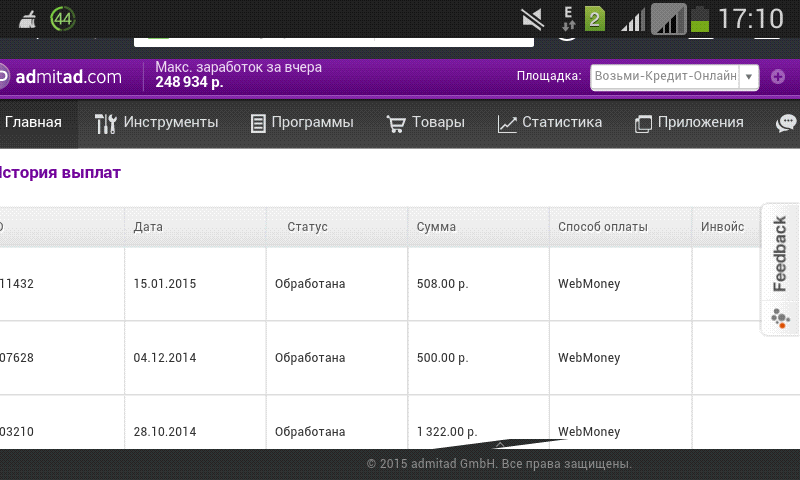Click the 508.00 р. amount
The width and height of the screenshot is (800, 480).
(x=442, y=284)
